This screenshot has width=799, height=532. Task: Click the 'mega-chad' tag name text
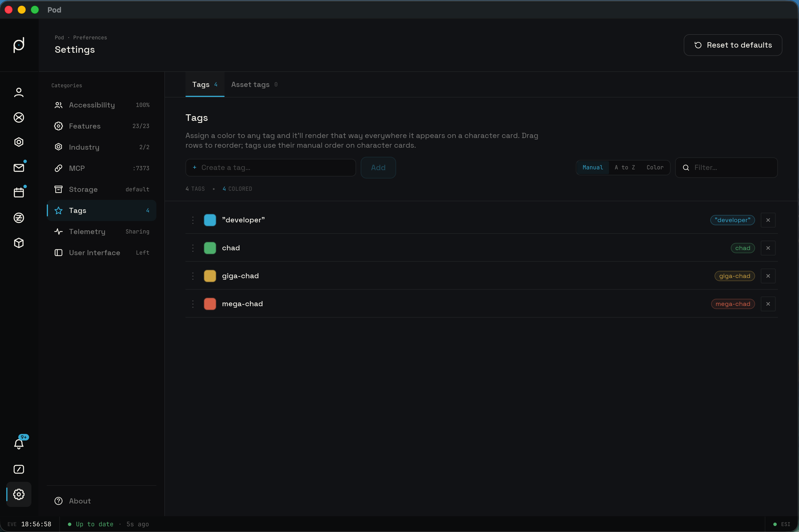243,304
